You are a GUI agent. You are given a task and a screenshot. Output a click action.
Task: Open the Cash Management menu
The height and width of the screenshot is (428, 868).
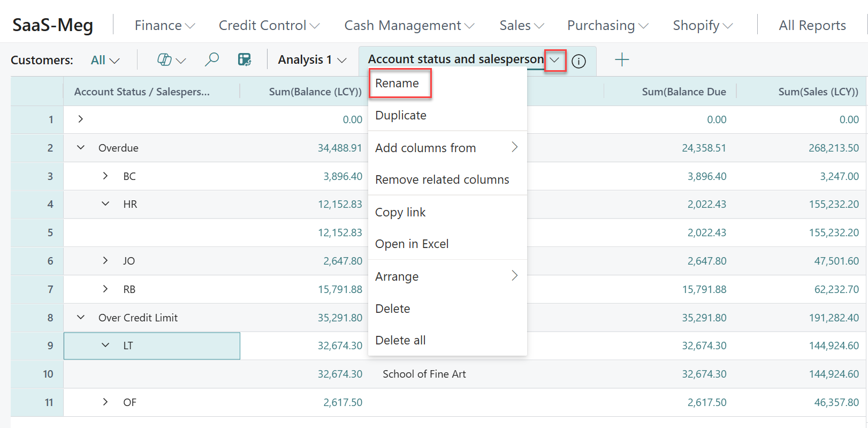pyautogui.click(x=409, y=25)
